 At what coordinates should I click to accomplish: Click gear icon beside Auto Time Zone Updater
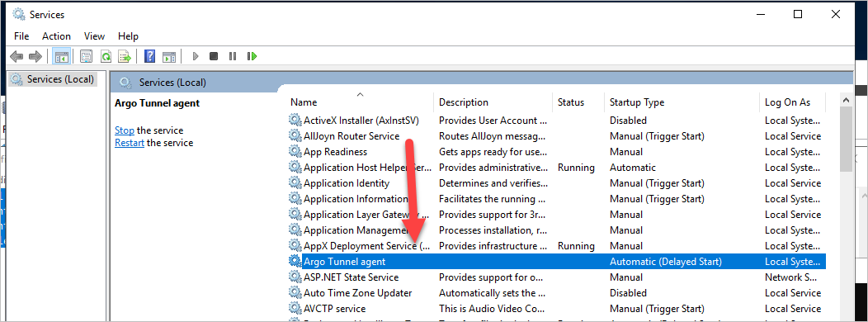(295, 292)
